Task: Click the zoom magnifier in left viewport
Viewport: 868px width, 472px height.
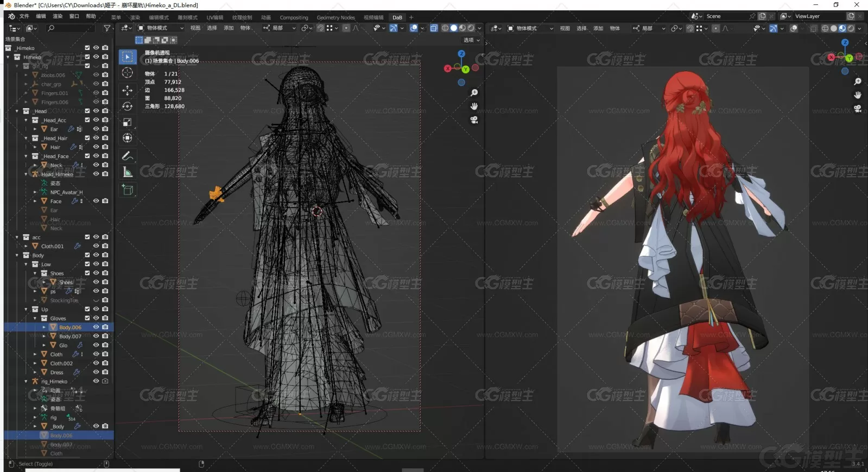Action: pyautogui.click(x=474, y=93)
